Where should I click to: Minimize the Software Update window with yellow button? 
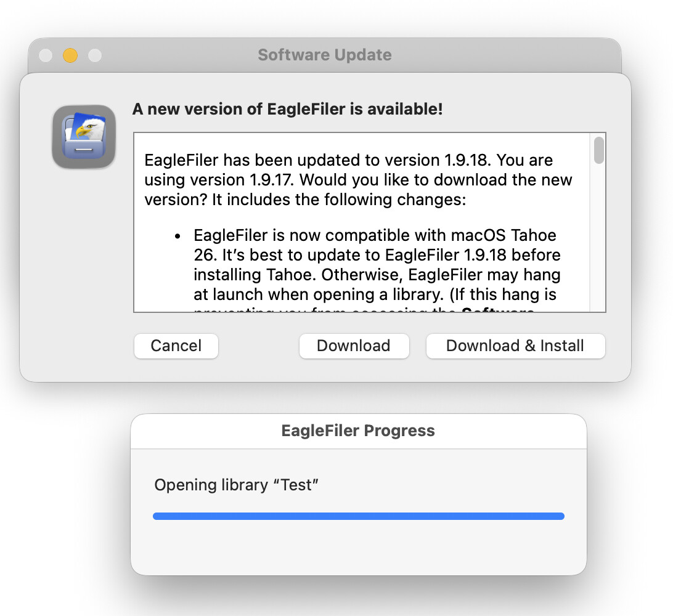[70, 55]
